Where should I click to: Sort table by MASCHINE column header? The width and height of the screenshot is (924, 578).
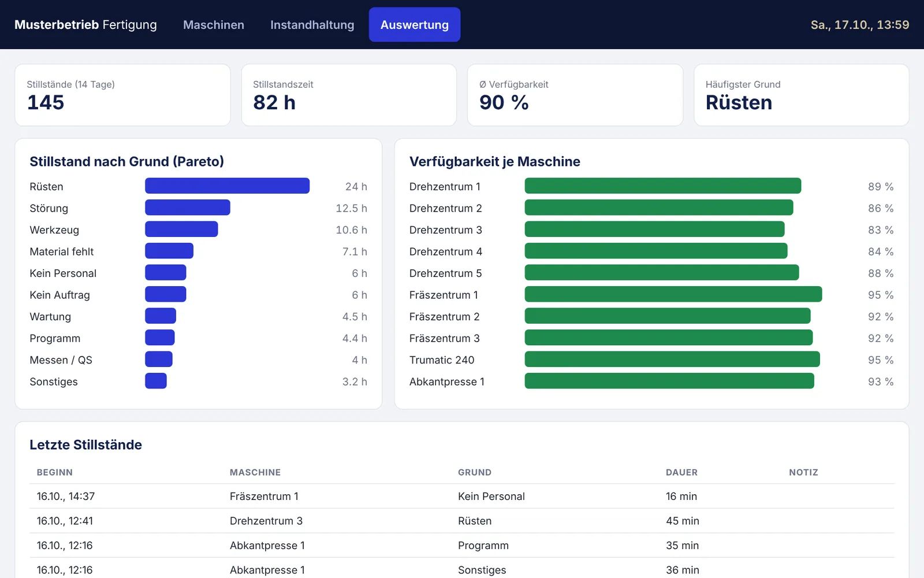click(255, 472)
